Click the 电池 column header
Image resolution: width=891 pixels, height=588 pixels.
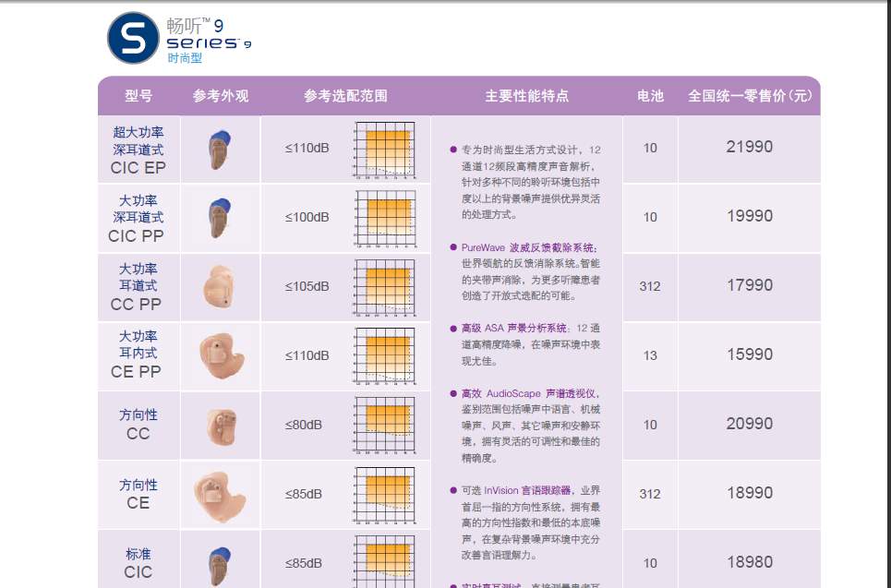[x=650, y=95]
